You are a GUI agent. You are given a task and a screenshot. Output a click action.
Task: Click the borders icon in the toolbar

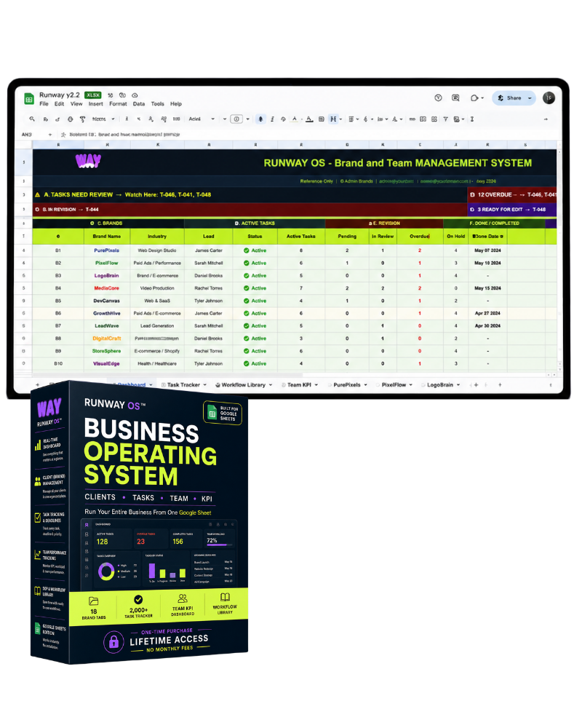321,119
